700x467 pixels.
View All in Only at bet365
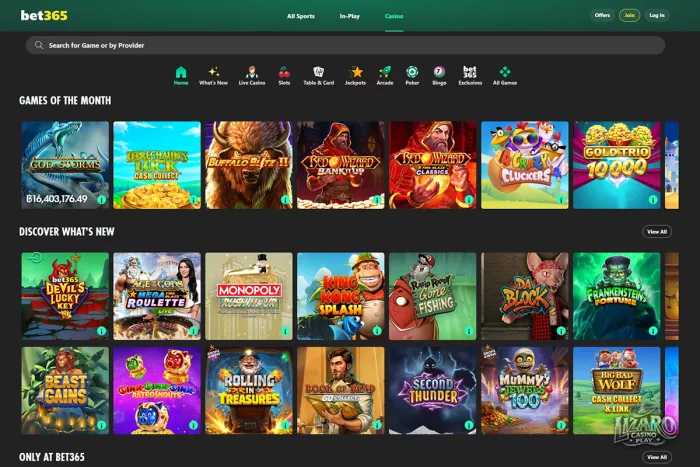coord(657,457)
